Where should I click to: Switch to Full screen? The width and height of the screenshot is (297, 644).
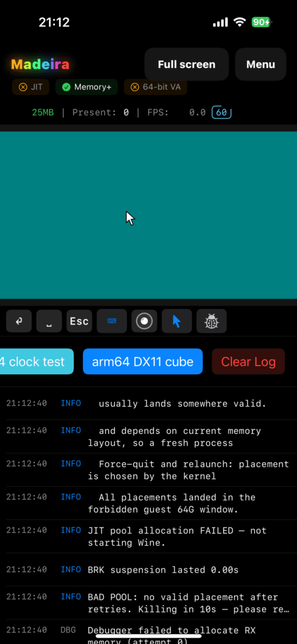186,65
